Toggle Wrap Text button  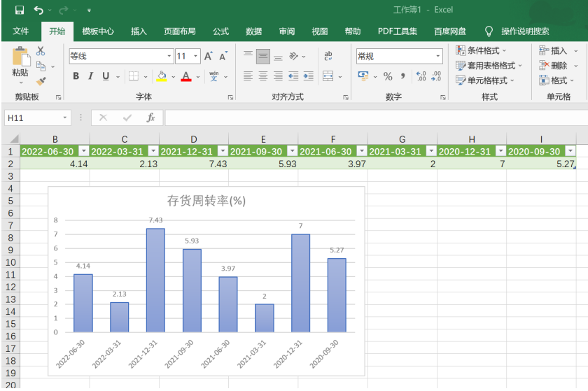[x=328, y=56]
